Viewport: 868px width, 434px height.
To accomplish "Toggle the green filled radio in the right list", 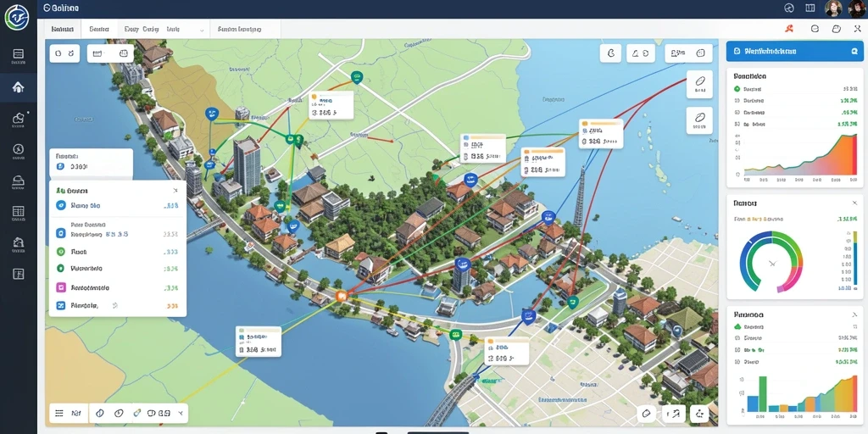I will click(x=737, y=88).
